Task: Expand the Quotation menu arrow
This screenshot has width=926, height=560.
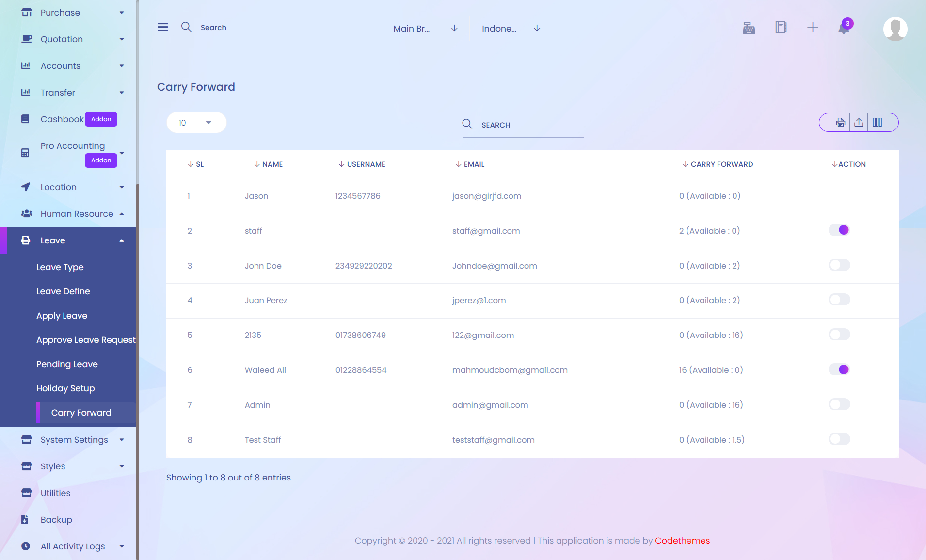Action: tap(122, 39)
